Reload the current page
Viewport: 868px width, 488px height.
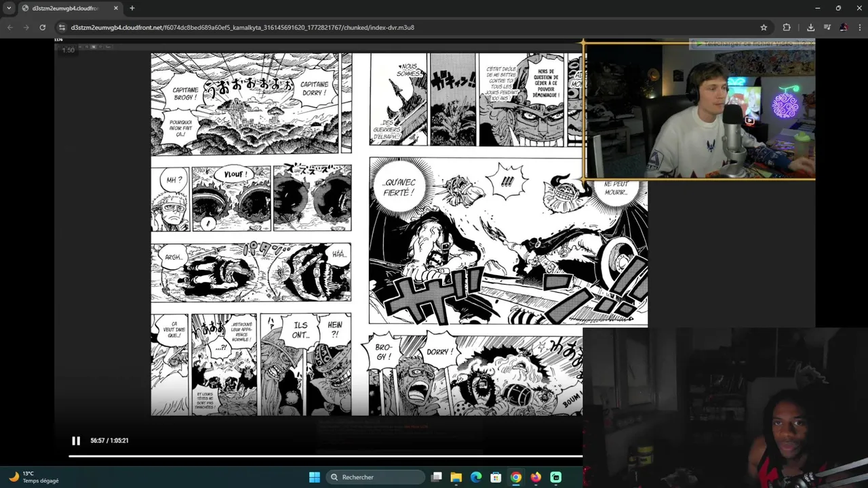click(43, 27)
